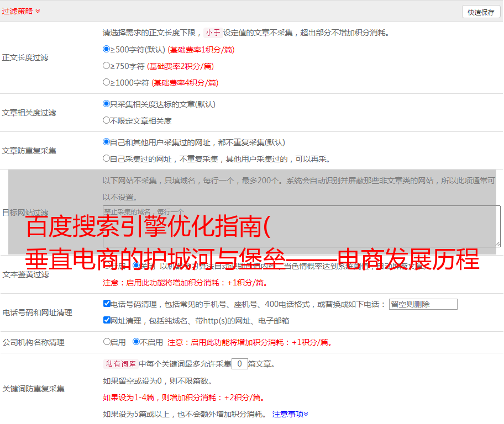Viewport: 504px width, 424px height.
Task: Choose 不限定文章相关度 radio option
Action: click(x=107, y=120)
